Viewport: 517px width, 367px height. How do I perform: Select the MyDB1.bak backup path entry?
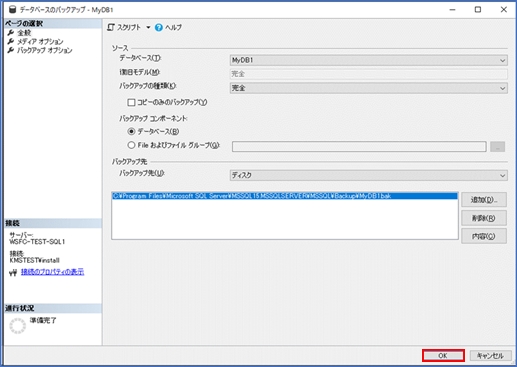point(285,196)
